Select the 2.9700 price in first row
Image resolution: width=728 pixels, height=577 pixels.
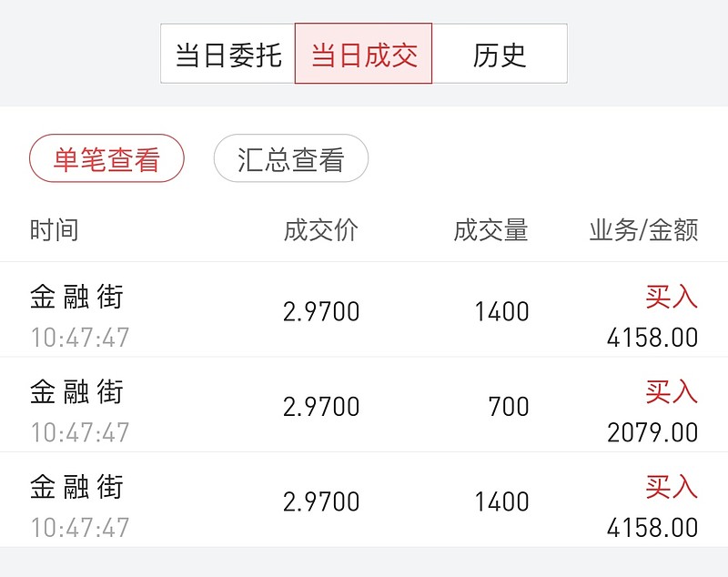coord(321,312)
